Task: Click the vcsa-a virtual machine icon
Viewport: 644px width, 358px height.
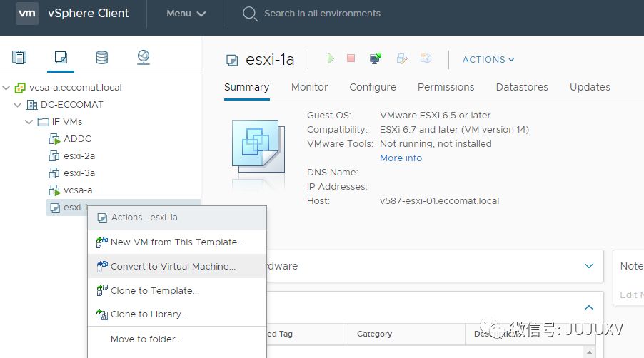Action: [x=54, y=190]
